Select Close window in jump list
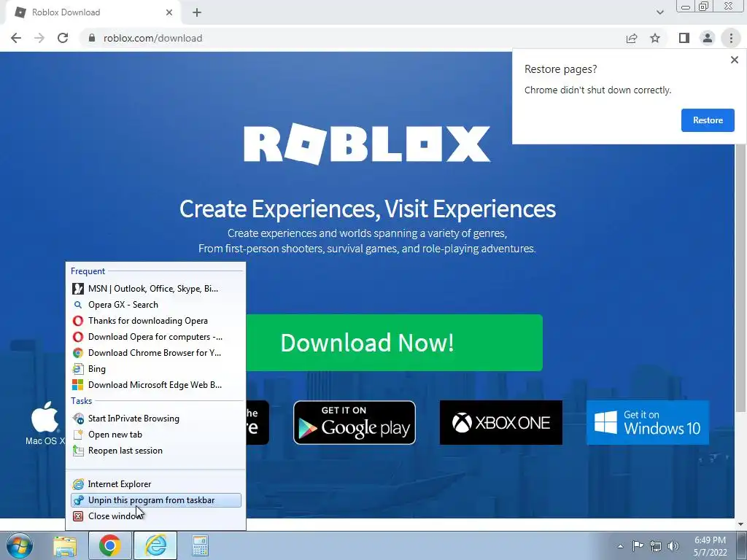Screen dimensions: 747x560 click(156, 516)
